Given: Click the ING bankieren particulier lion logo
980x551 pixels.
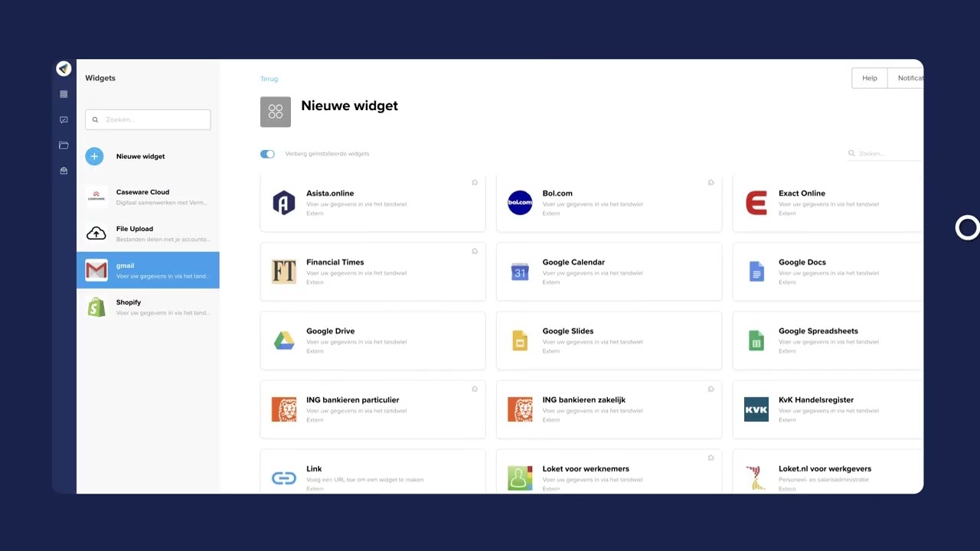Looking at the screenshot, I should coord(284,409).
